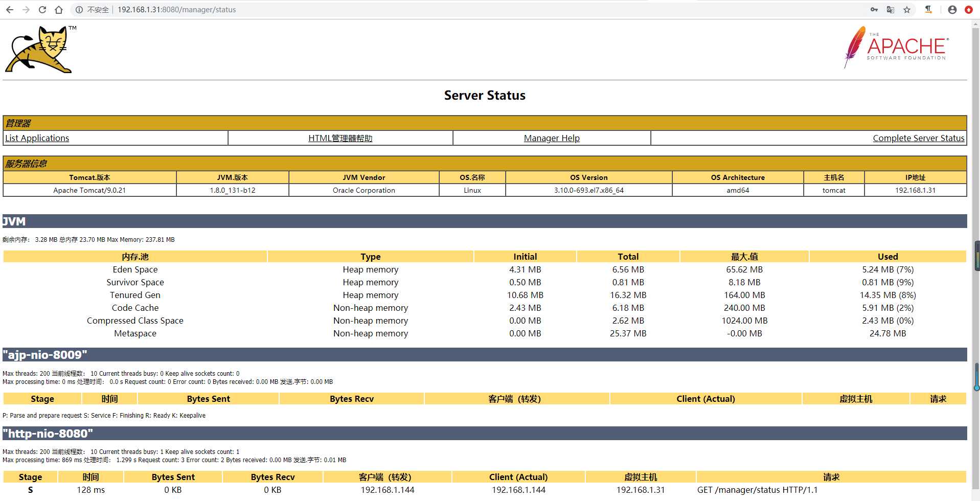The image size is (980, 501).
Task: Open HTML管理器帮助 link
Action: (x=340, y=138)
